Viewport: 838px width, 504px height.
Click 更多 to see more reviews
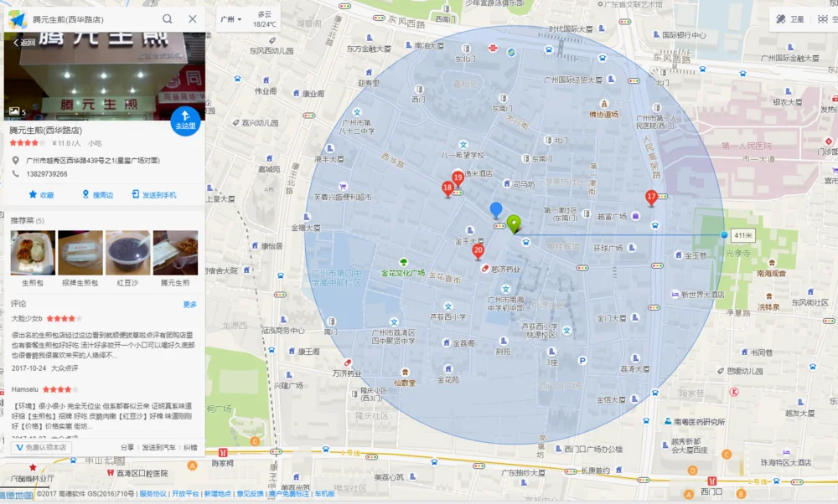[x=189, y=304]
